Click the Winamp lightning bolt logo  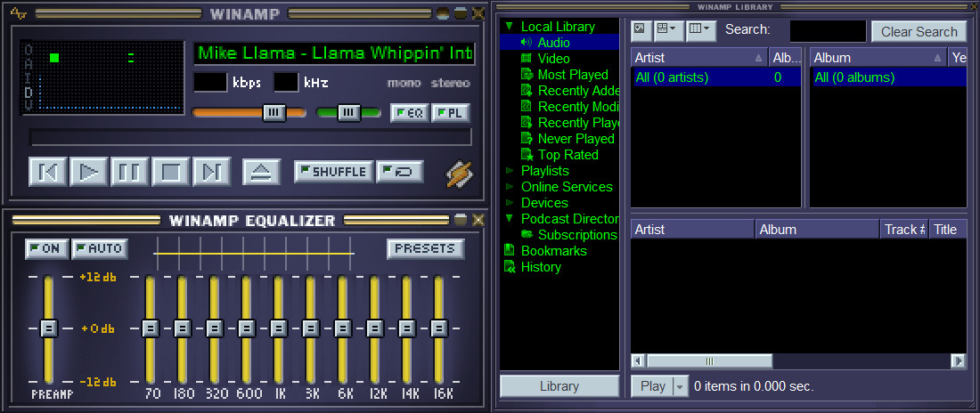pos(459,174)
